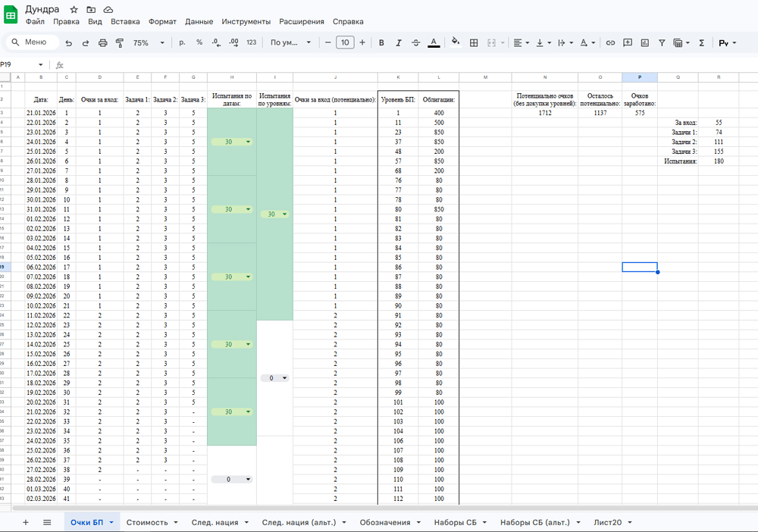Toggle strikethrough text formatting
Viewport: 758px width, 532px height.
pos(416,43)
